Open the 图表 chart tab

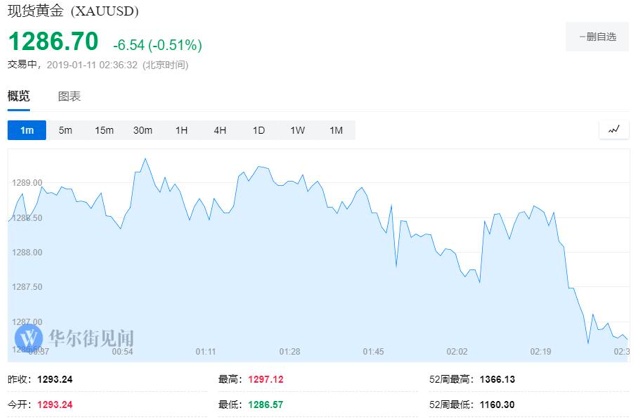click(69, 96)
